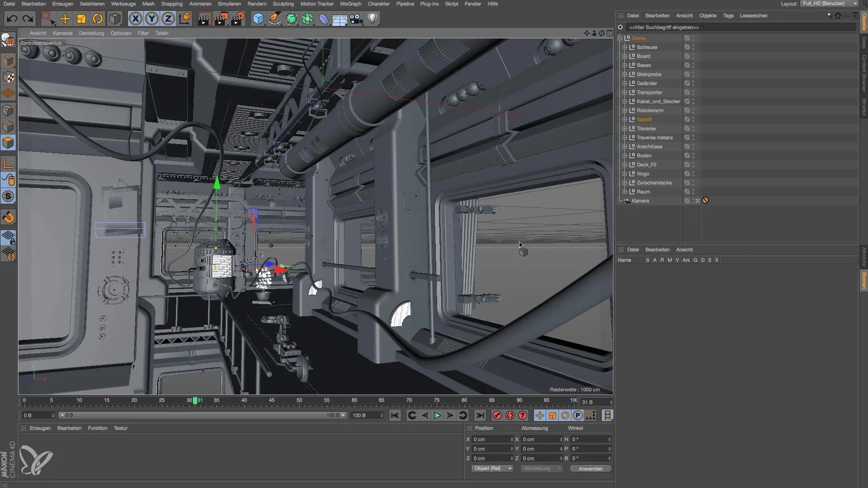
Task: Activate the Move tool
Action: 65,19
